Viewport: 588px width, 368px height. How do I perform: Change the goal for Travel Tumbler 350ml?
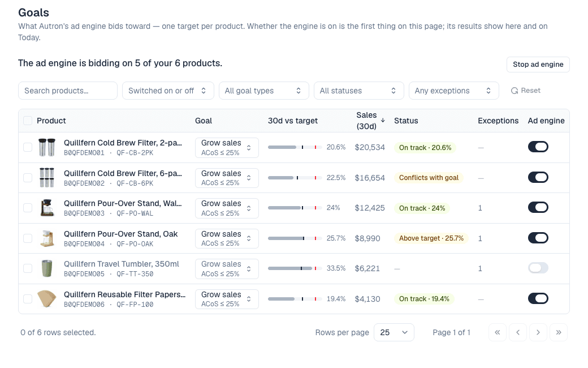pos(227,269)
